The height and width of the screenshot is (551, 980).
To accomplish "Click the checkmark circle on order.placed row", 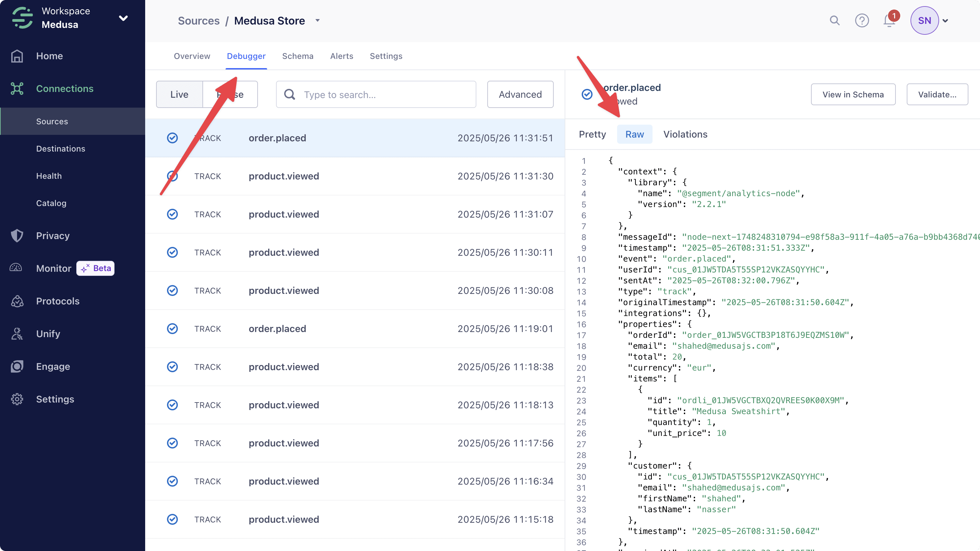I will click(x=172, y=138).
